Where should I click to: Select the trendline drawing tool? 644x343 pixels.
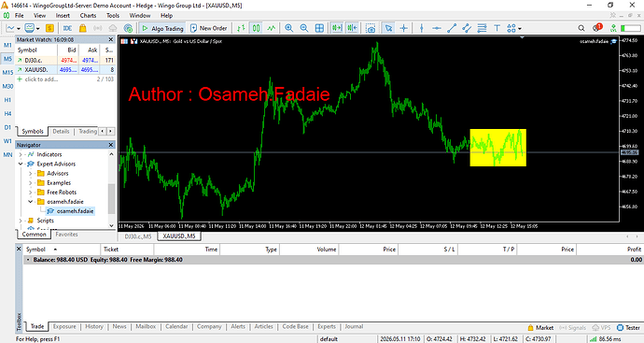pos(452,28)
